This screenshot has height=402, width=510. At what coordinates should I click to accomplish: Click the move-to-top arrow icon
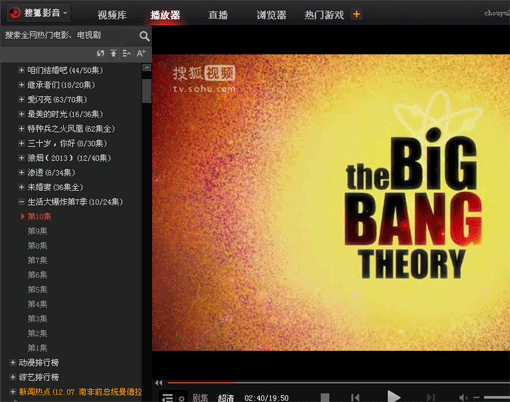(114, 53)
